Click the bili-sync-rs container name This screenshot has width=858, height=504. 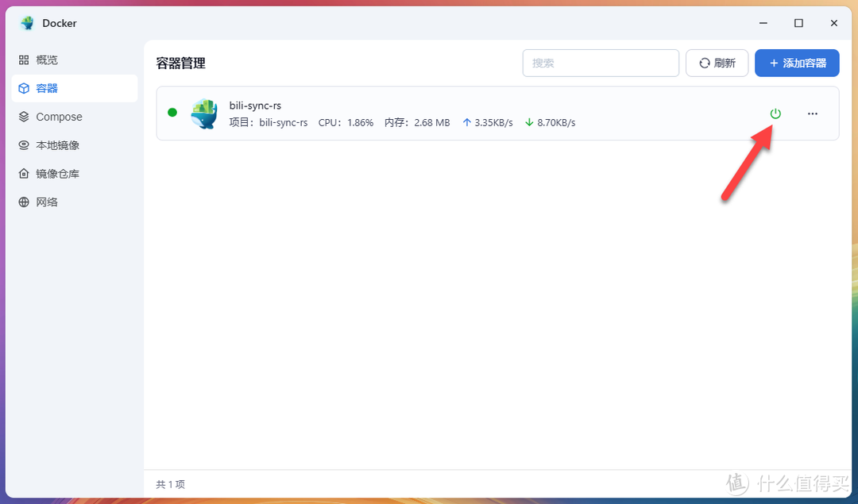point(255,106)
